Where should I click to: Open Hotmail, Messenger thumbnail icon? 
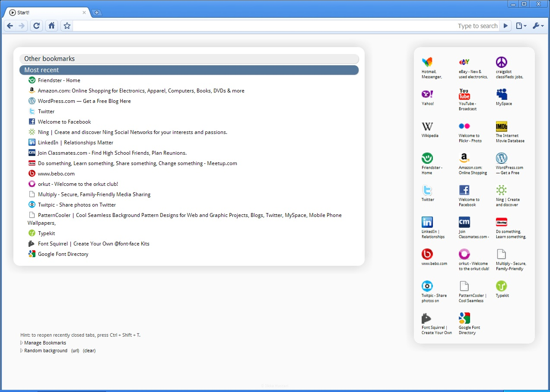pyautogui.click(x=427, y=62)
